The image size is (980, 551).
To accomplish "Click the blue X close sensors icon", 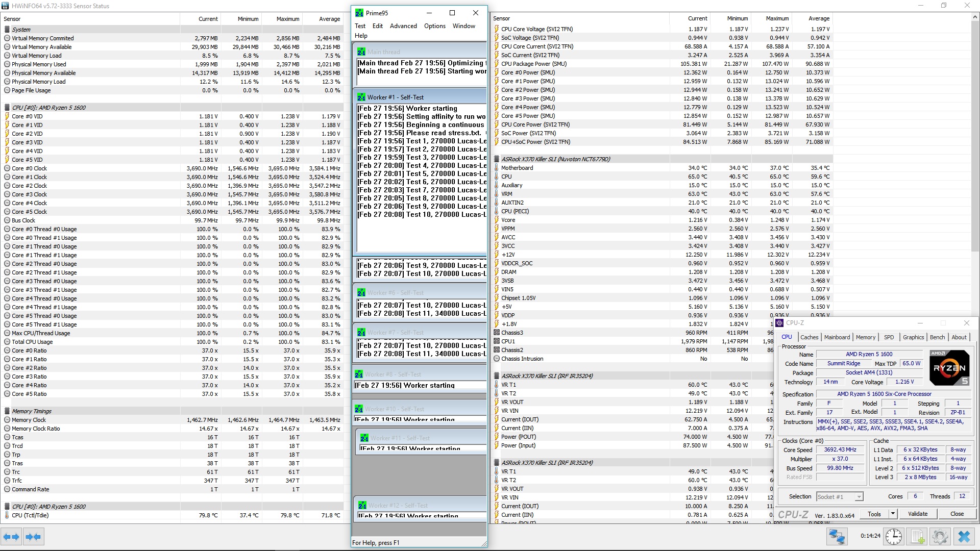I will click(x=964, y=536).
